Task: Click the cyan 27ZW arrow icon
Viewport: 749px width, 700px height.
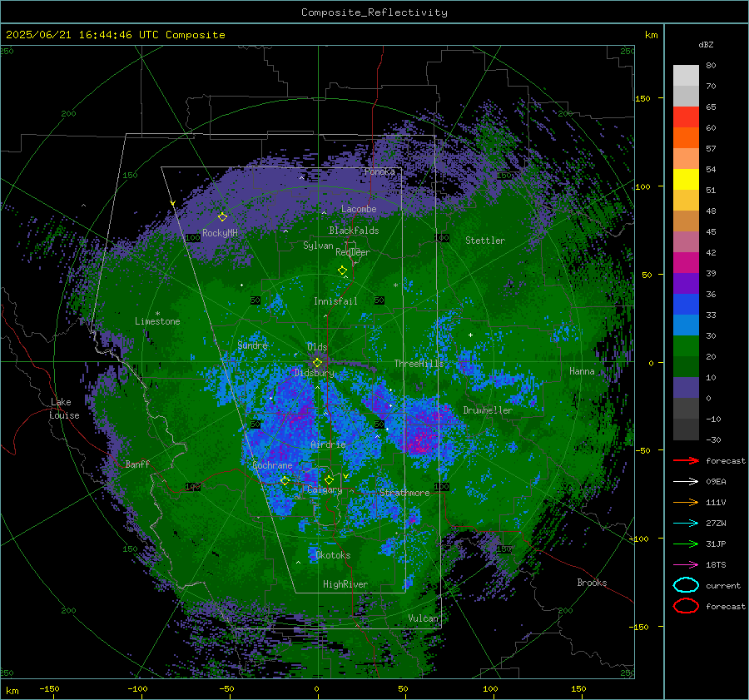Action: point(686,524)
